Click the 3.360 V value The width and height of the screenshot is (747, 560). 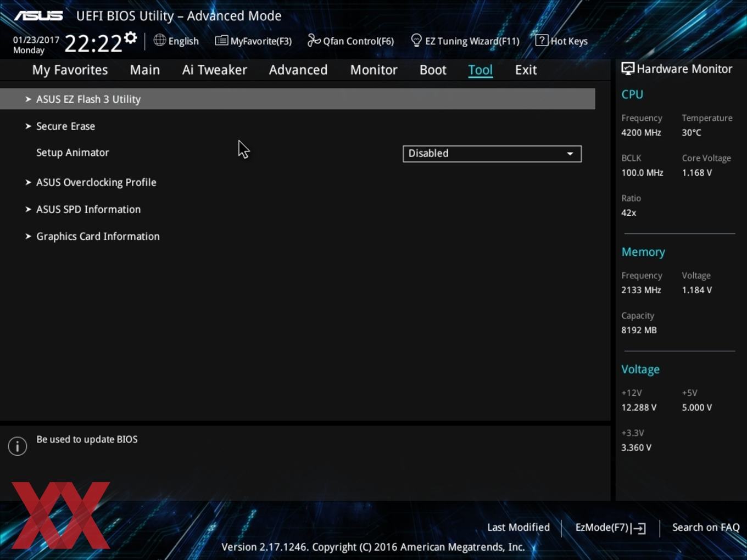(636, 447)
